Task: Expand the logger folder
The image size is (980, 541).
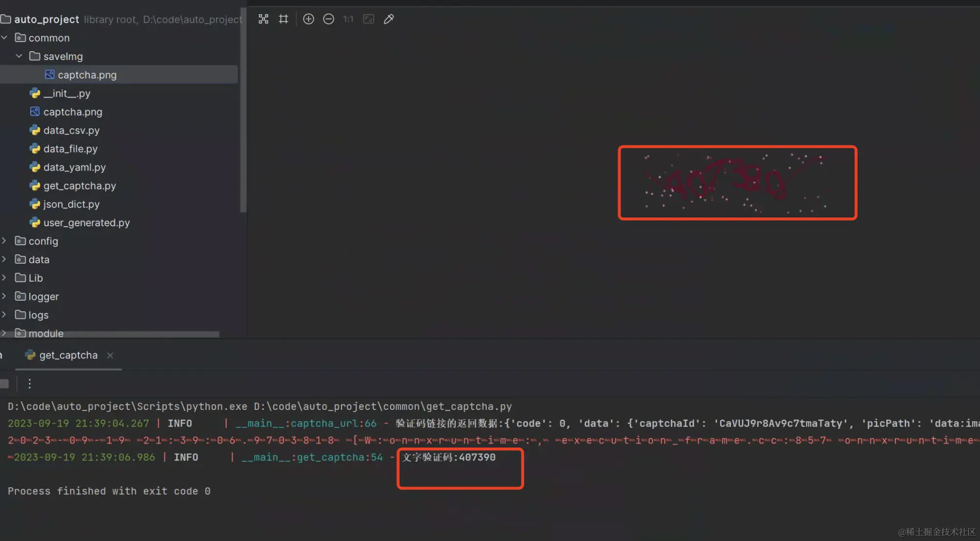Action: (x=4, y=296)
